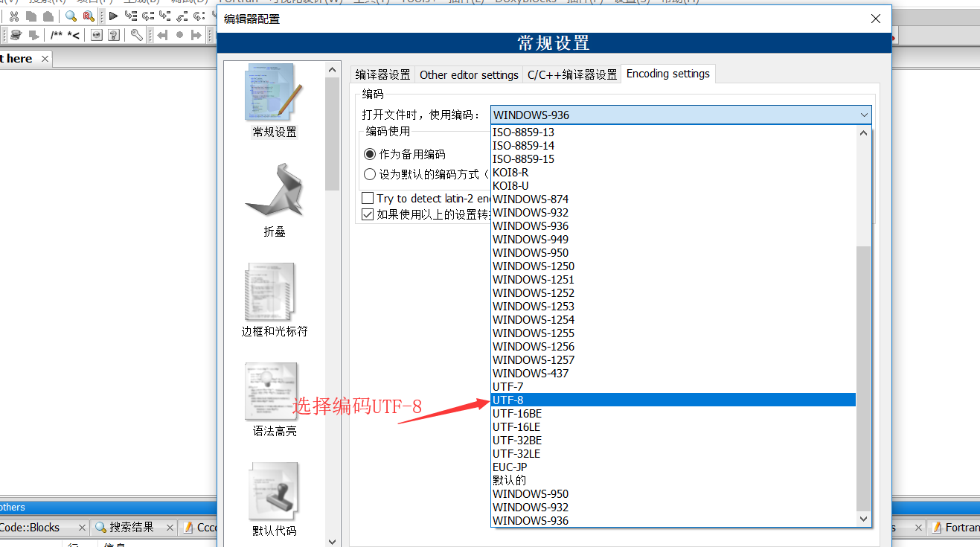This screenshot has width=980, height=547.
Task: Choose 设为默认的编码方式 radio option
Action: [369, 174]
